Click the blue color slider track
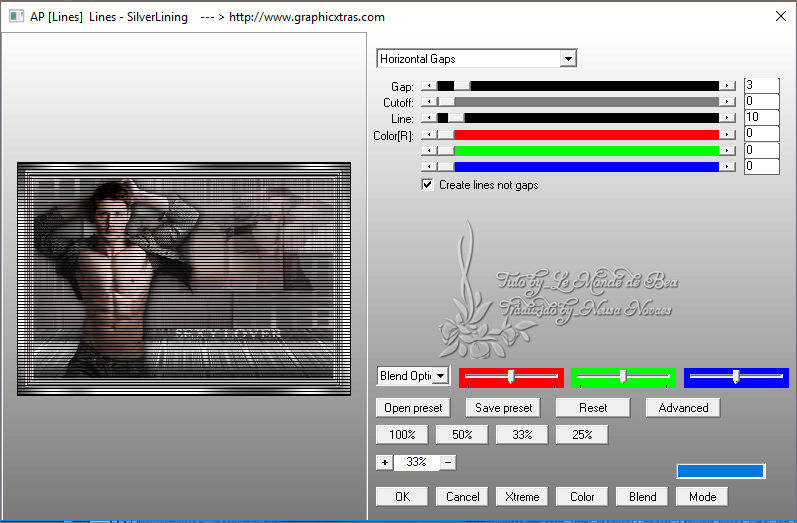797x523 pixels. [578, 167]
